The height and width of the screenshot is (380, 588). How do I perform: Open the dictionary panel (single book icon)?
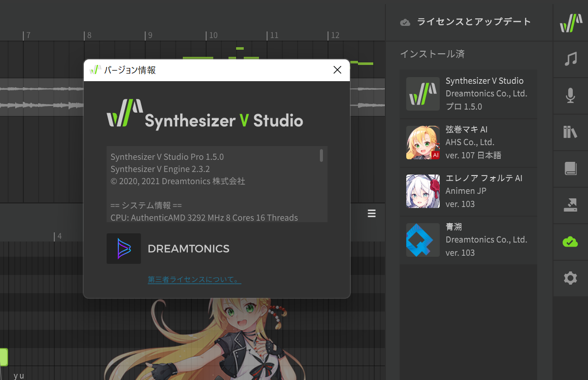click(570, 168)
